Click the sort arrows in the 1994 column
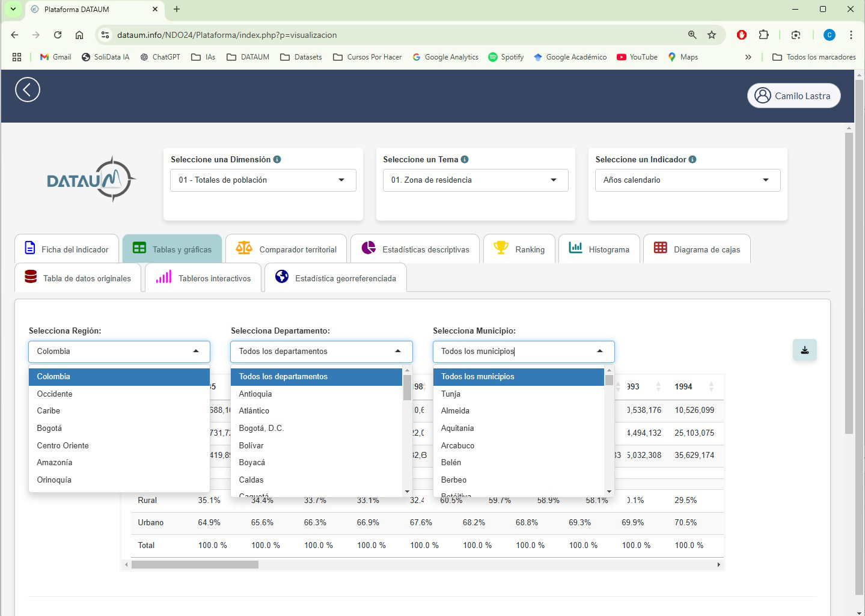The height and width of the screenshot is (616, 865). tap(711, 387)
